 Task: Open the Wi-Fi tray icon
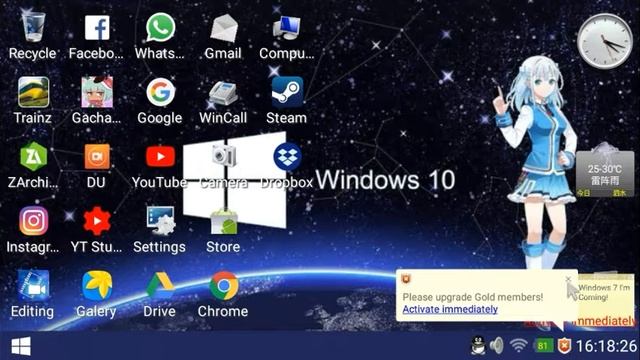click(518, 346)
